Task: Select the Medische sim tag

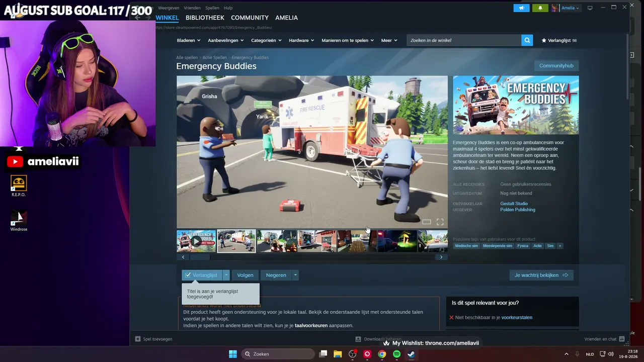Action: tap(466, 246)
